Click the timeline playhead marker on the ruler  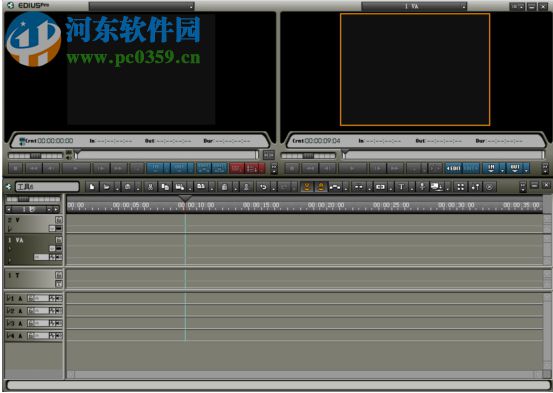185,199
